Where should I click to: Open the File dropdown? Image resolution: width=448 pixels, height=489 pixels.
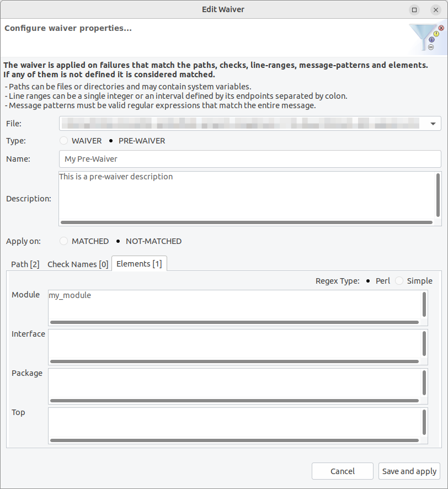434,123
